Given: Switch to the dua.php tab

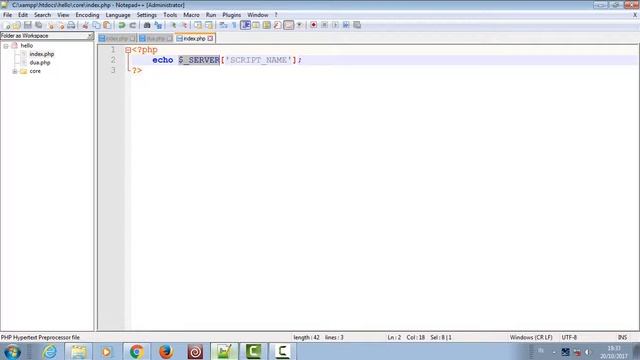Looking at the screenshot, I should pos(156,38).
